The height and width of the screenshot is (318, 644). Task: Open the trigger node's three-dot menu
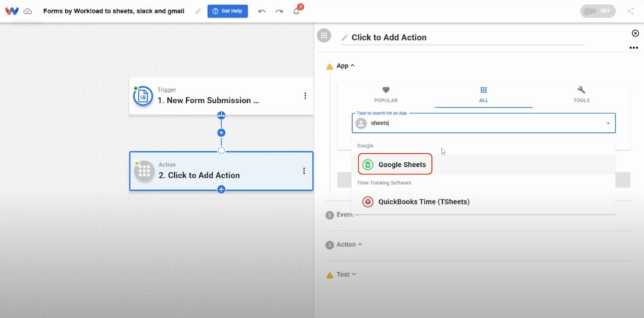click(305, 96)
